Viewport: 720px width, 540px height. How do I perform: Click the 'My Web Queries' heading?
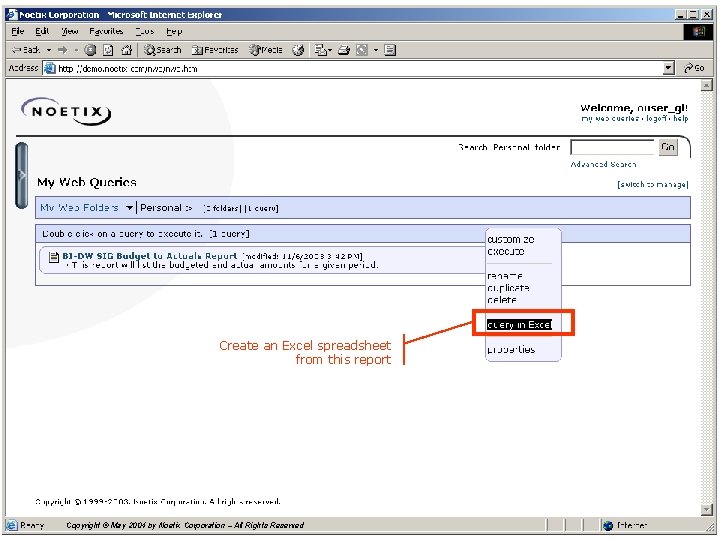87,182
